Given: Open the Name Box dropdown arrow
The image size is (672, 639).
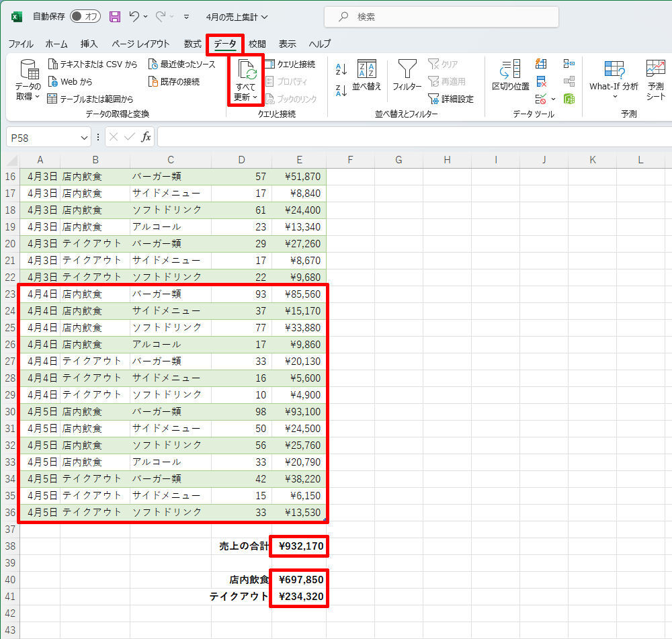Looking at the screenshot, I should [85, 137].
